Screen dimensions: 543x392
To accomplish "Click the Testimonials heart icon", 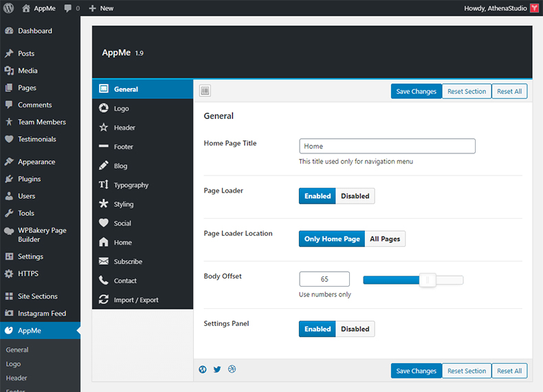I will [x=9, y=139].
